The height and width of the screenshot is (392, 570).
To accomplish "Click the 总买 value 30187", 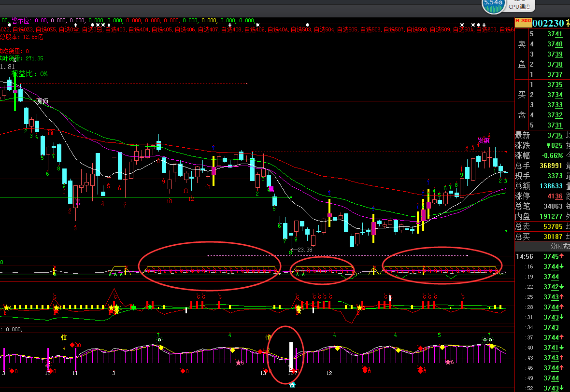I will [x=553, y=237].
